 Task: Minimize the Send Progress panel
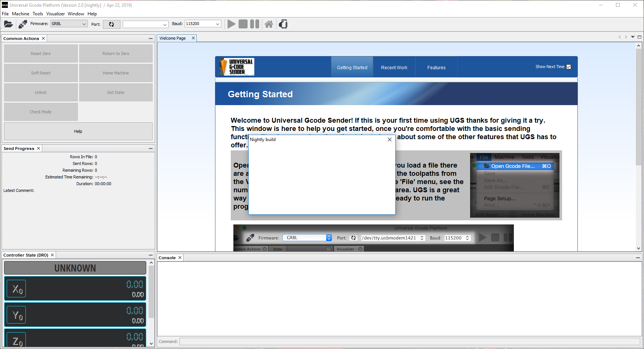pos(151,149)
